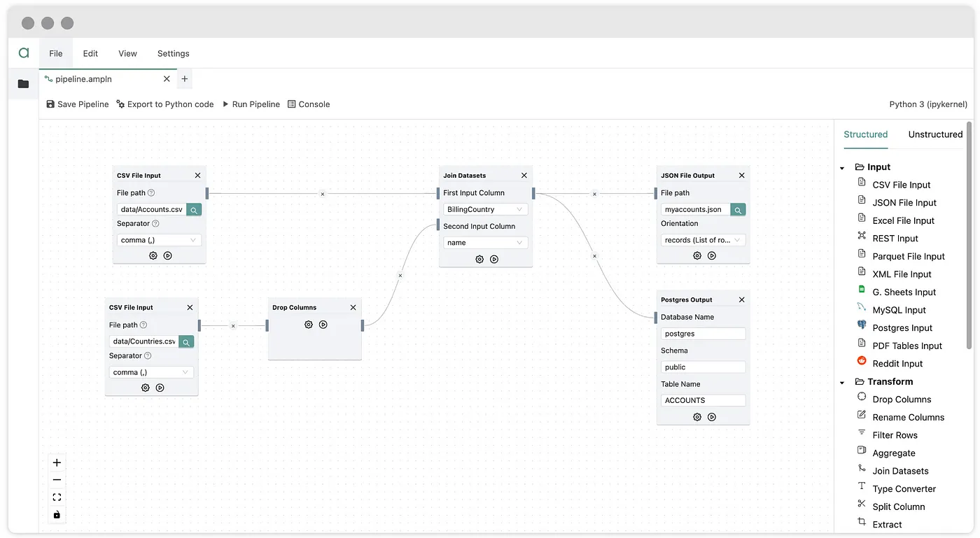Show help for Countries Separator
980x538 pixels.
(x=148, y=356)
